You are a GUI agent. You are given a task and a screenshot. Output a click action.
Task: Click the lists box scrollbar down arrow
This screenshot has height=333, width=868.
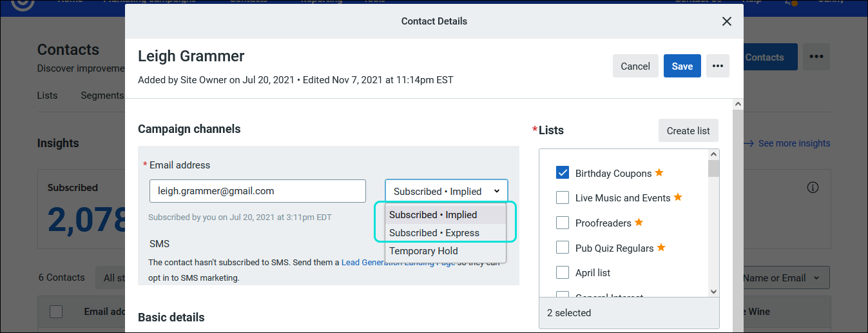click(713, 292)
